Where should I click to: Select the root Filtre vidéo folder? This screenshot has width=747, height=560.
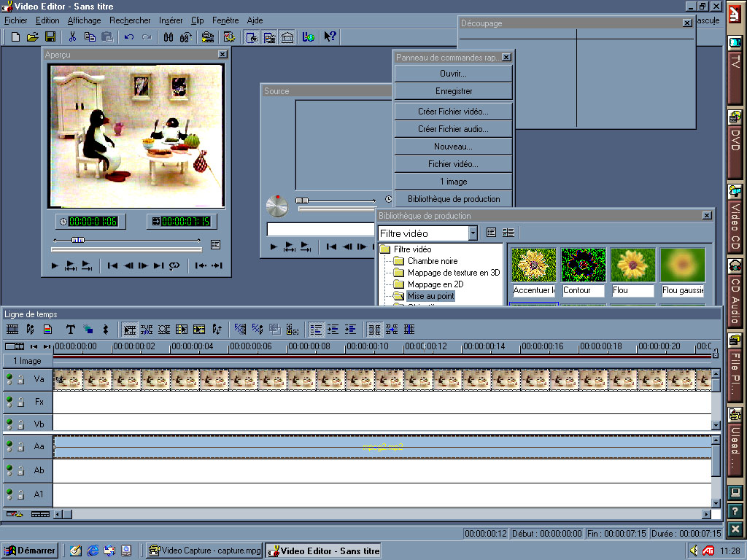click(x=413, y=249)
